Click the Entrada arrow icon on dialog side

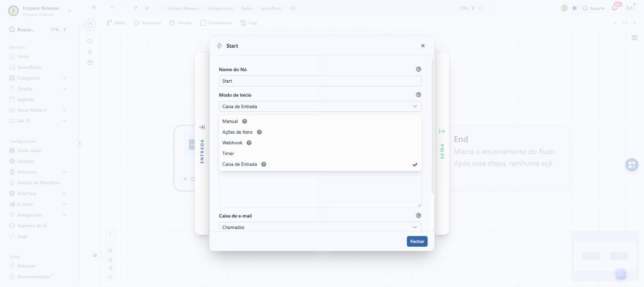click(202, 127)
